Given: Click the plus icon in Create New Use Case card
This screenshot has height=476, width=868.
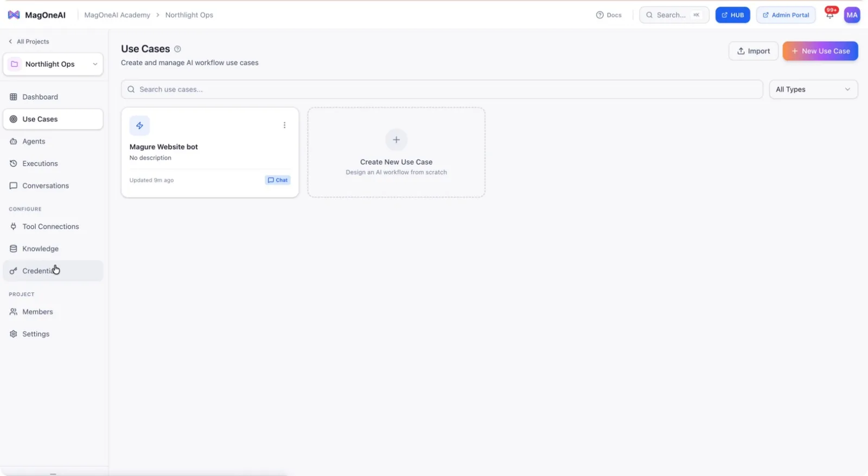Looking at the screenshot, I should pos(396,140).
